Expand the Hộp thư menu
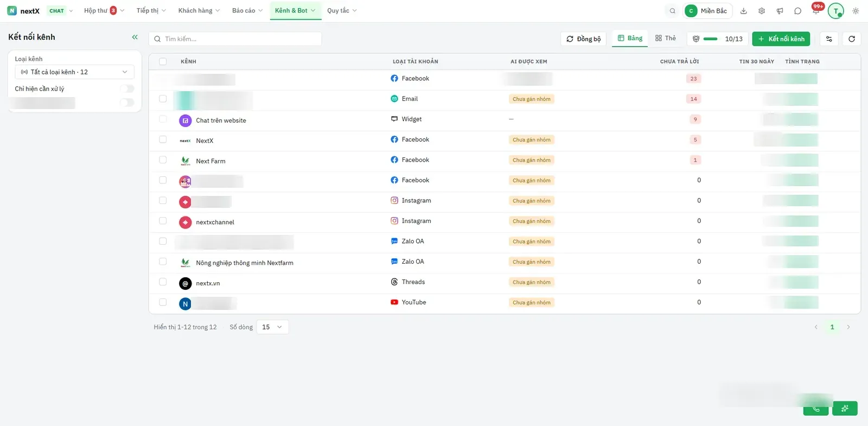This screenshot has height=426, width=868. [104, 11]
